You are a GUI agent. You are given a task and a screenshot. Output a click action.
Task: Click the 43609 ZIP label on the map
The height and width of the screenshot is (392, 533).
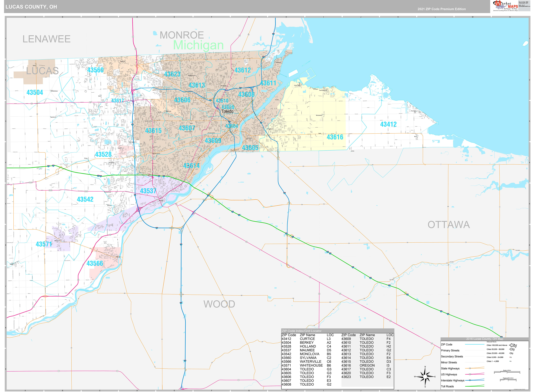[x=213, y=141]
